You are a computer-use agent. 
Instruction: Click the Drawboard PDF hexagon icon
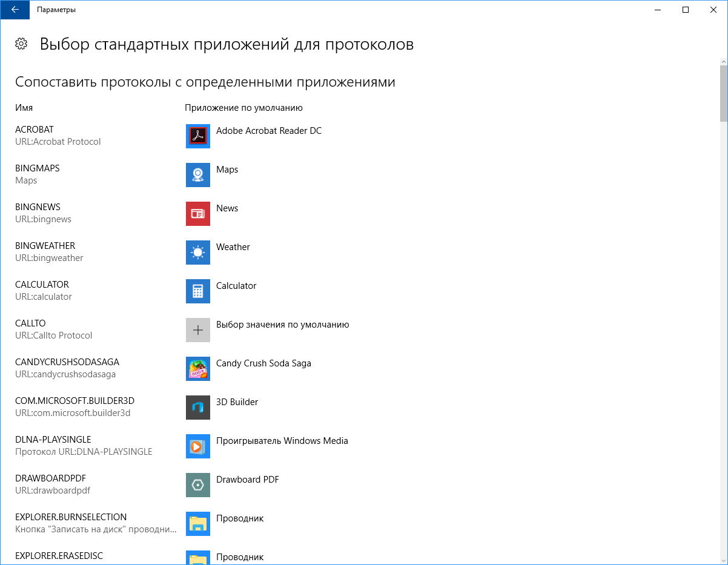click(197, 485)
